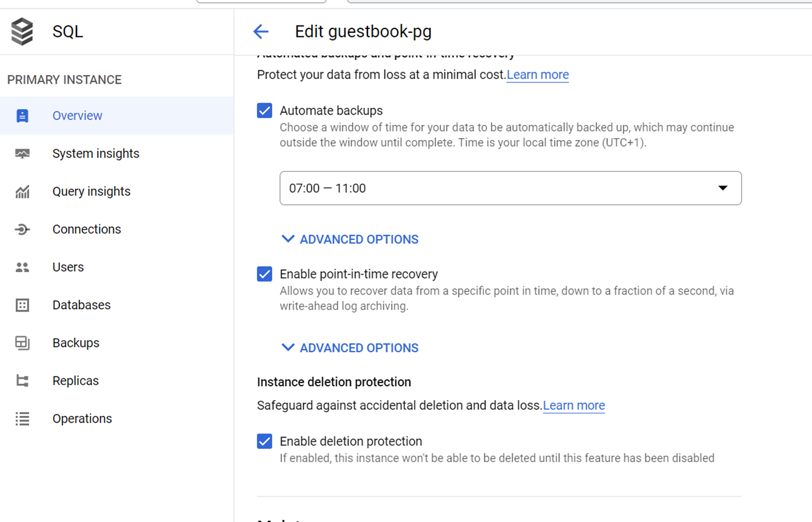The width and height of the screenshot is (812, 522).
Task: Click the Query insights chart icon
Action: click(22, 192)
